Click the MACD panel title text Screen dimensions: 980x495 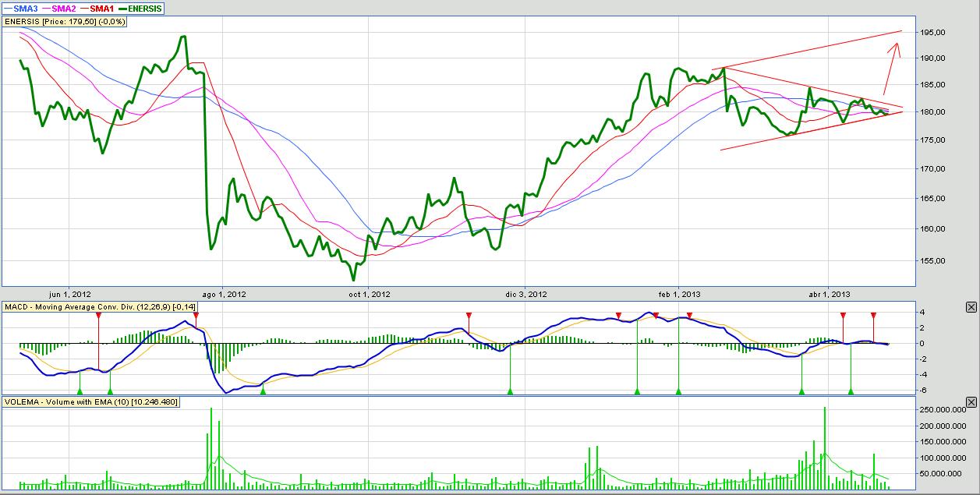coord(93,307)
